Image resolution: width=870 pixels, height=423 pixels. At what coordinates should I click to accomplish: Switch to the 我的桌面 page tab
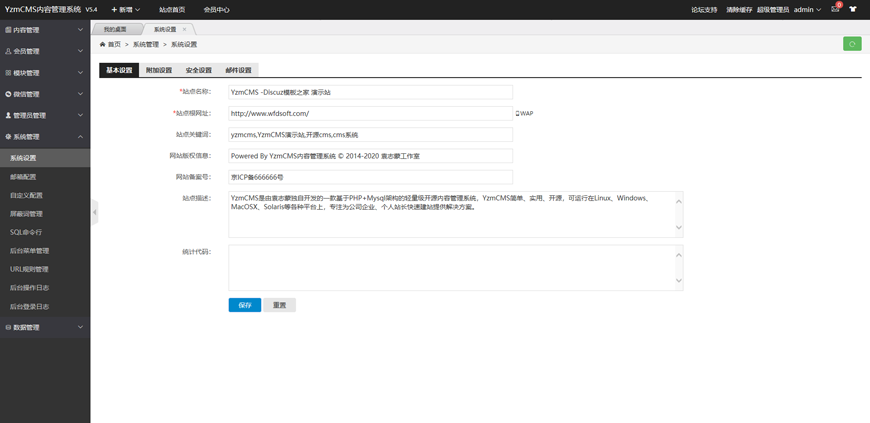click(x=115, y=29)
